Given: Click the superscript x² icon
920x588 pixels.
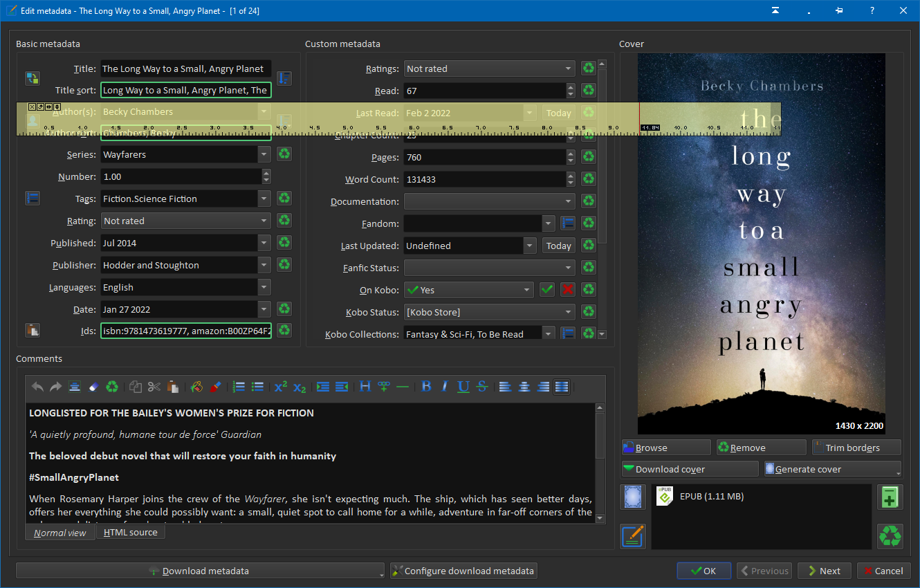Looking at the screenshot, I should tap(281, 387).
